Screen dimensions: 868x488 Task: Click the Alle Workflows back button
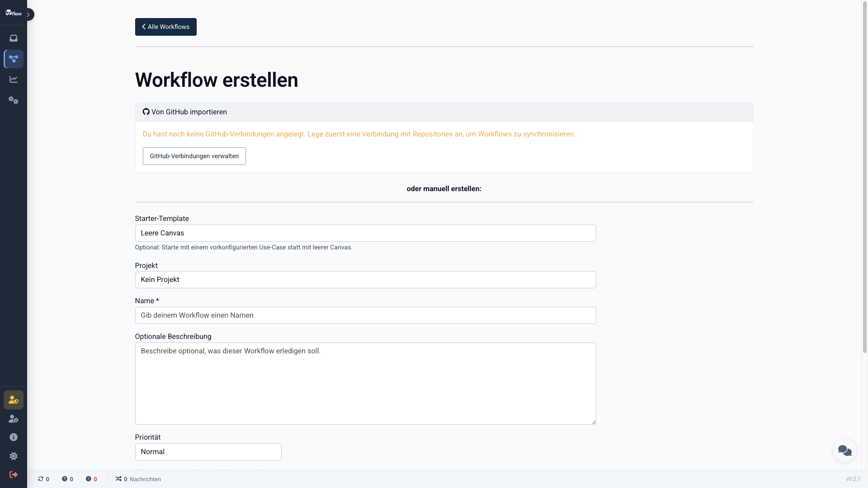165,27
